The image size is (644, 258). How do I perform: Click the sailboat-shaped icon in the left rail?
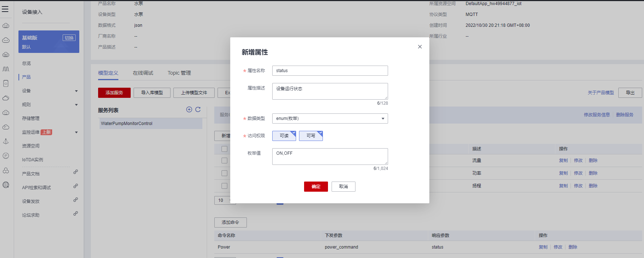6,141
